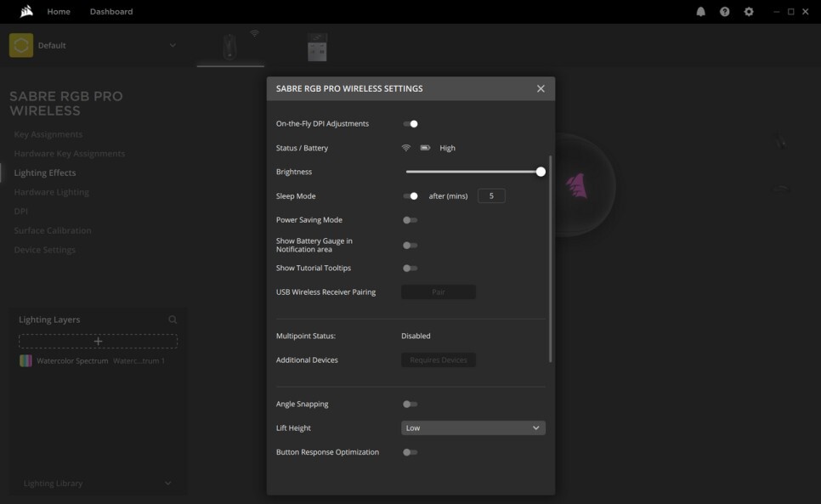Enable Show Tutorial Tooltips switch
Image resolution: width=821 pixels, height=504 pixels.
point(410,268)
